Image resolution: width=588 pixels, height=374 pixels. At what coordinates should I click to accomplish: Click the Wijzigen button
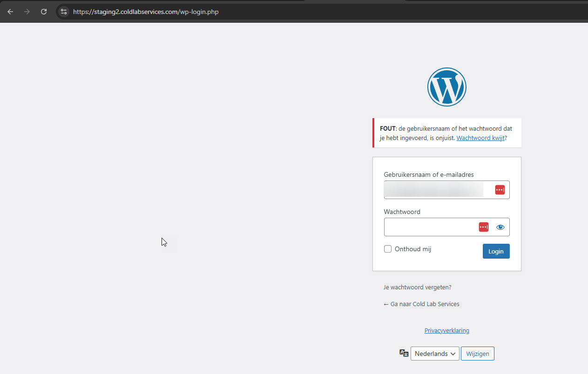click(x=478, y=354)
